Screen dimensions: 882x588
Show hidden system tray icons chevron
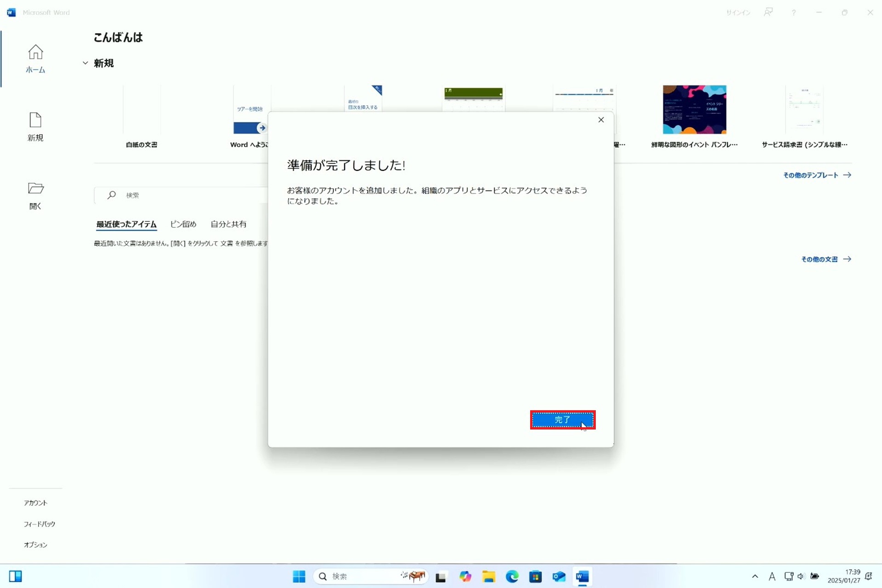755,577
